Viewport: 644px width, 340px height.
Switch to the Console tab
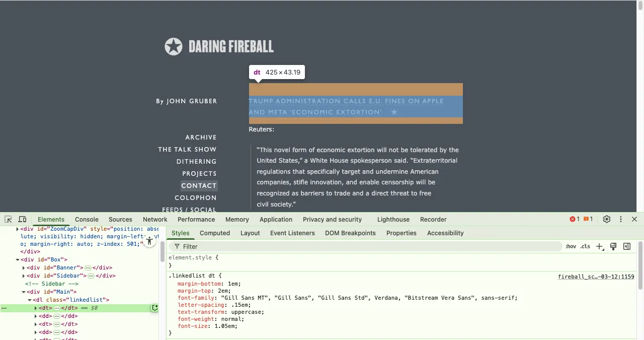[87, 219]
